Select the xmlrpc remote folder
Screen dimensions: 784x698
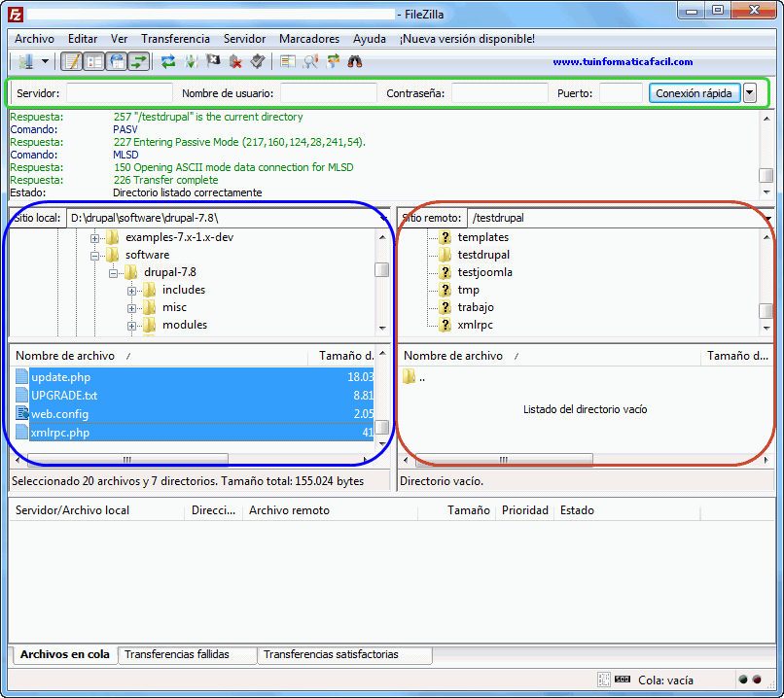click(x=476, y=325)
